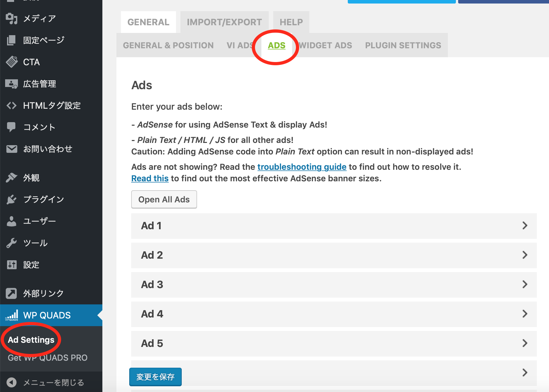Screen dimensions: 549x392
Task: Click the HTMLタグ設定 code brackets icon
Action: click(12, 106)
